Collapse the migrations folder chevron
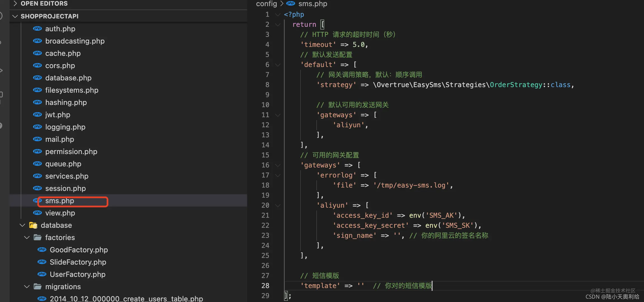 (x=27, y=287)
